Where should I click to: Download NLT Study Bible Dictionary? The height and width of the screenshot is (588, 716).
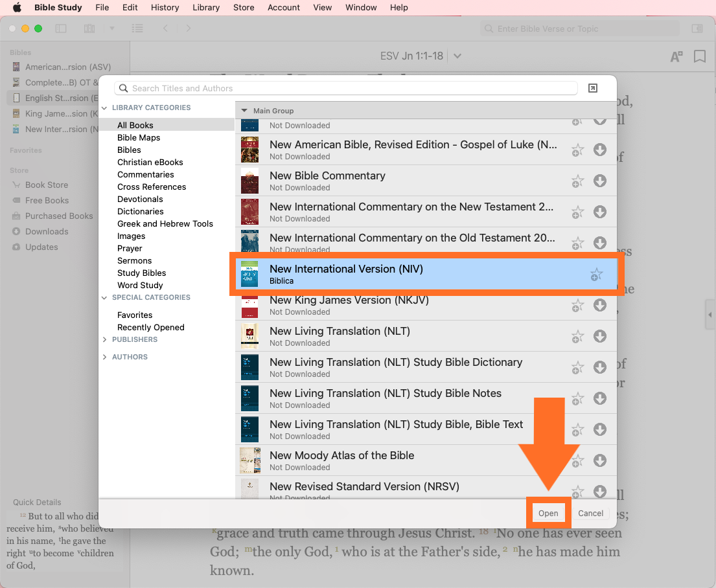599,367
